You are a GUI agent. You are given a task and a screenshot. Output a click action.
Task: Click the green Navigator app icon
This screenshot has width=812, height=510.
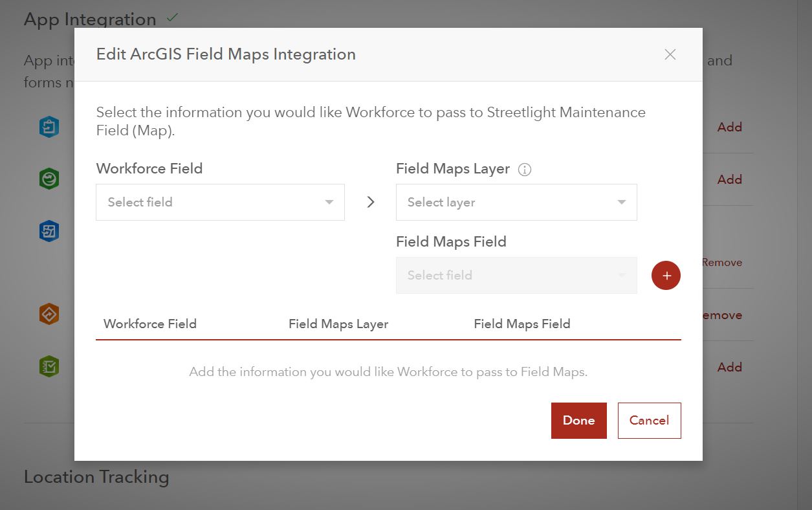[x=49, y=178]
